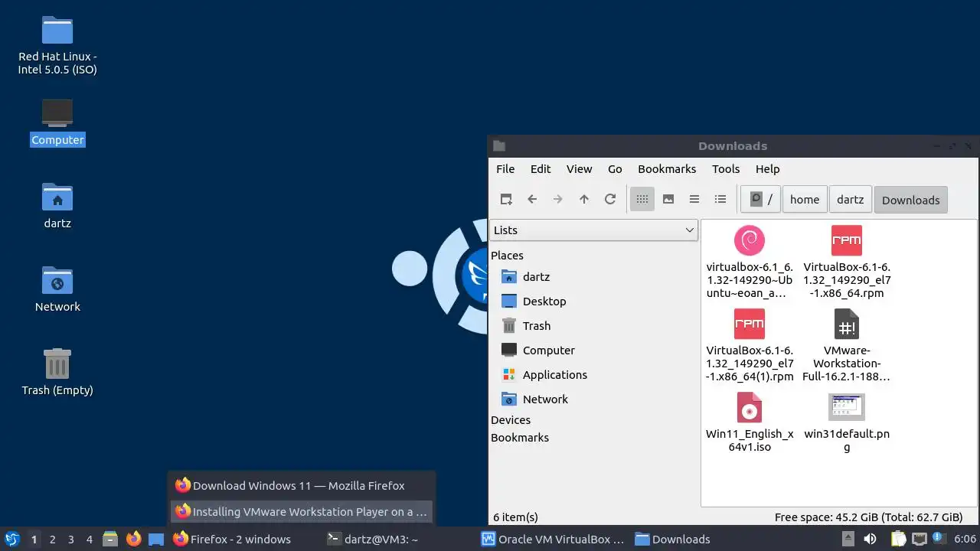The width and height of the screenshot is (980, 551).
Task: Select the virtualbox Ubuntu eoan deb file
Action: click(749, 262)
